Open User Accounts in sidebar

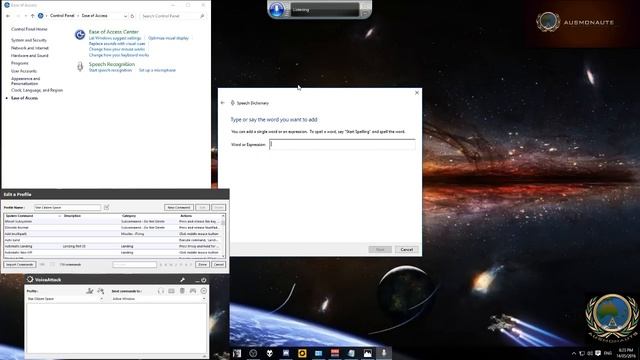click(x=24, y=71)
